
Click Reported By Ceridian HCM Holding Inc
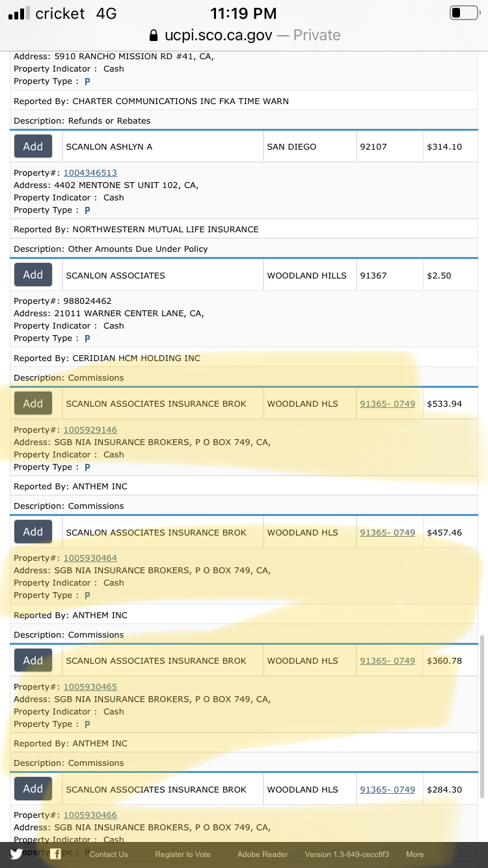click(107, 358)
